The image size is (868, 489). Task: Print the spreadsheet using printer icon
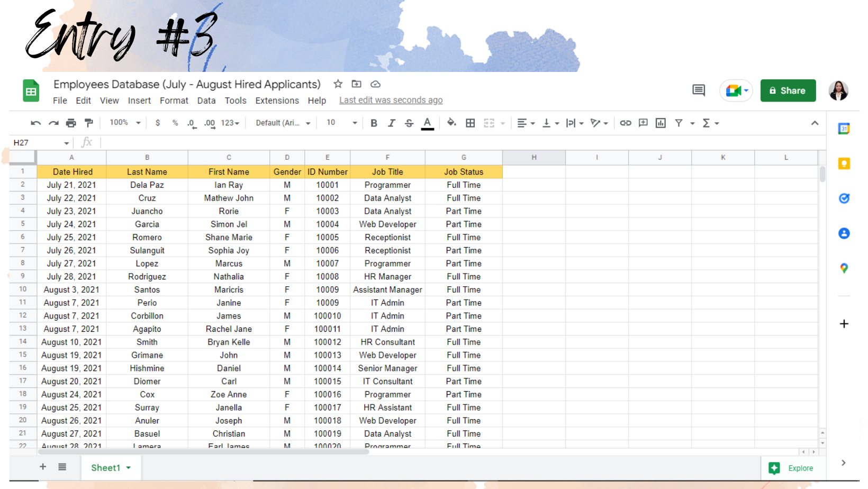tap(71, 123)
